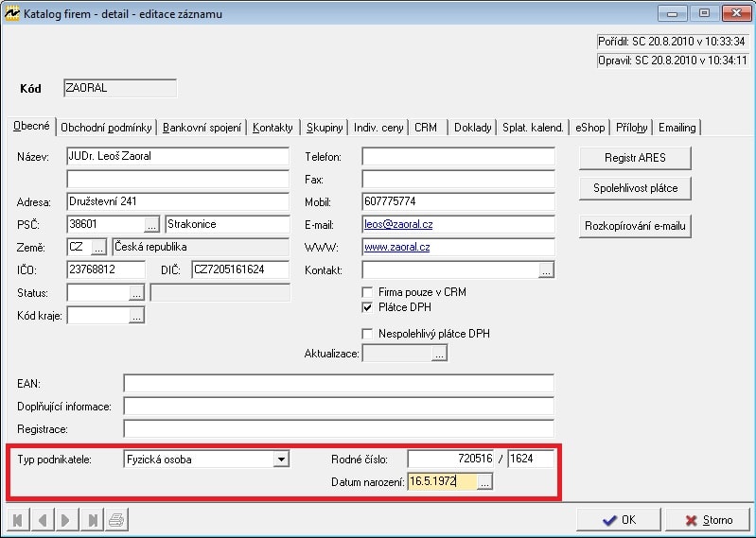Click the Rodné číslo field 720516
Viewport: 756px width, 538px height.
(451, 459)
